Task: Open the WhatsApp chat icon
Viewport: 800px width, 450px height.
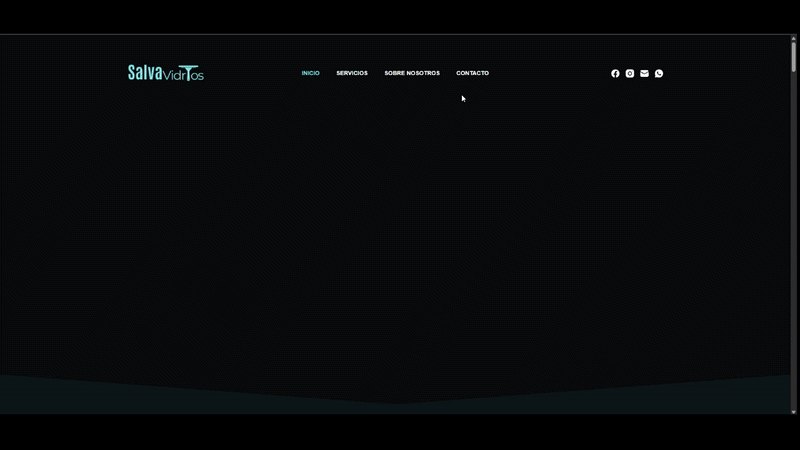Action: [x=659, y=73]
